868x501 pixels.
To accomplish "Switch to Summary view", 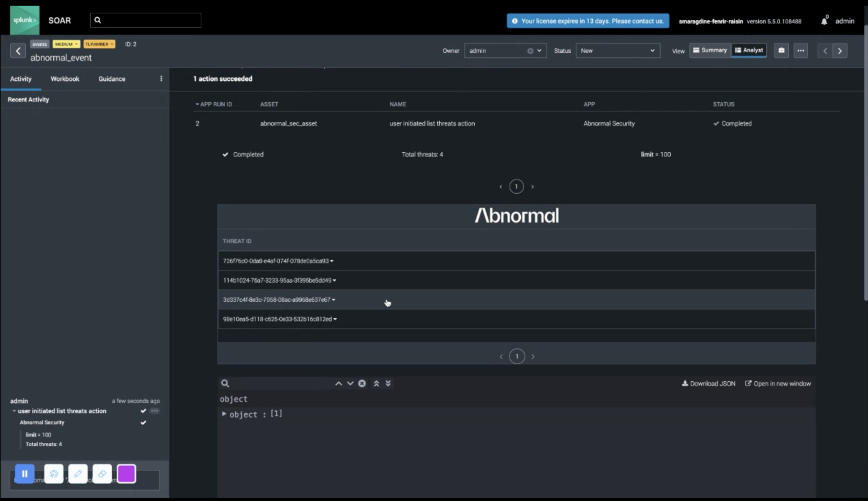I will point(710,50).
